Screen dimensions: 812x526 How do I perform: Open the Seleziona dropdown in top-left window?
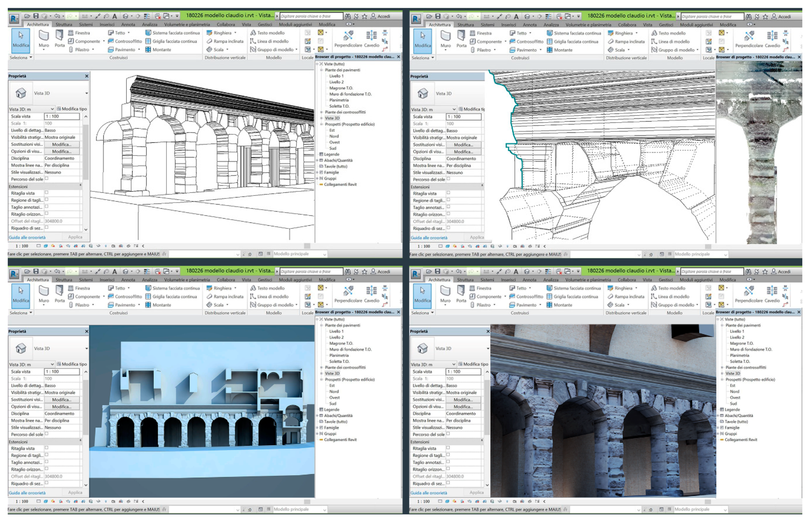tap(21, 57)
